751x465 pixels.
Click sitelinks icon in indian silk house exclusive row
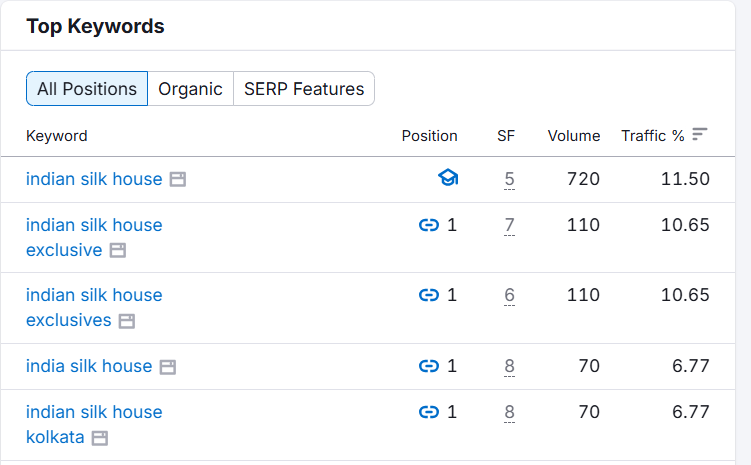429,225
